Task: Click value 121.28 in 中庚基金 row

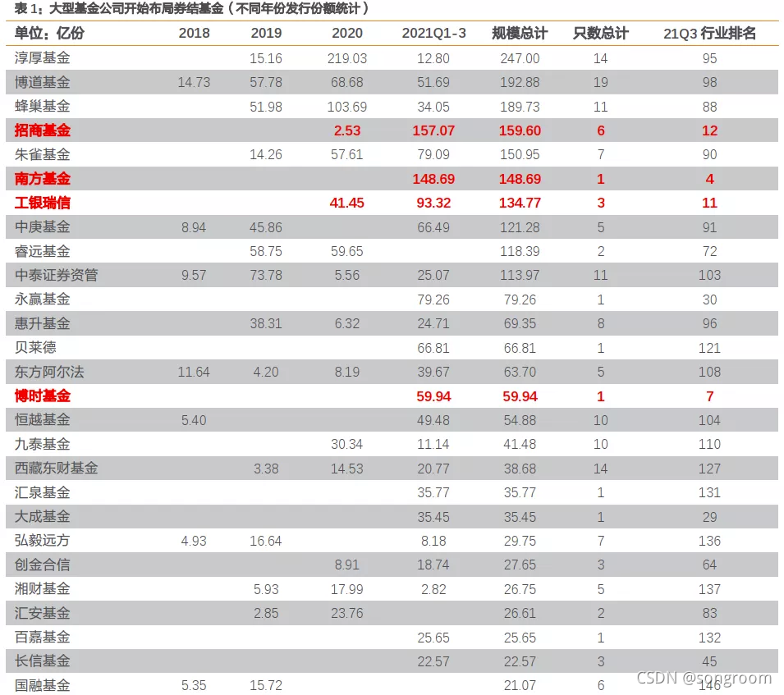Action: click(x=520, y=227)
